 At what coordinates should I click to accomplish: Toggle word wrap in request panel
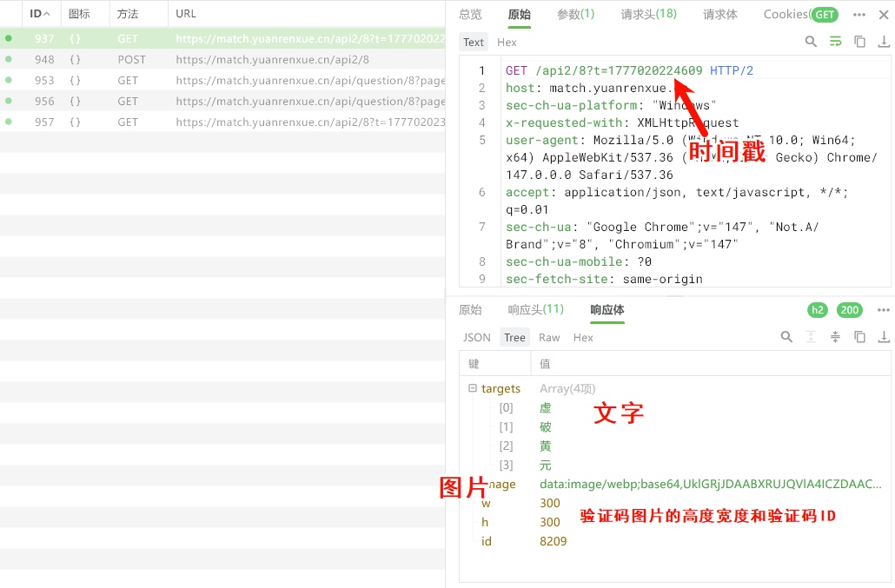[x=835, y=42]
